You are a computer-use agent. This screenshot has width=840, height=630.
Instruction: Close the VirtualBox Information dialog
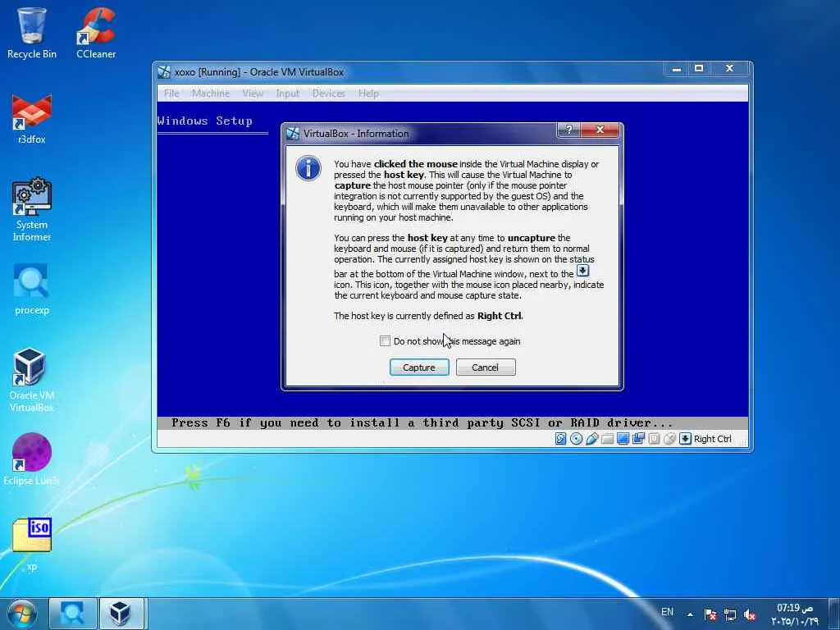click(x=600, y=130)
